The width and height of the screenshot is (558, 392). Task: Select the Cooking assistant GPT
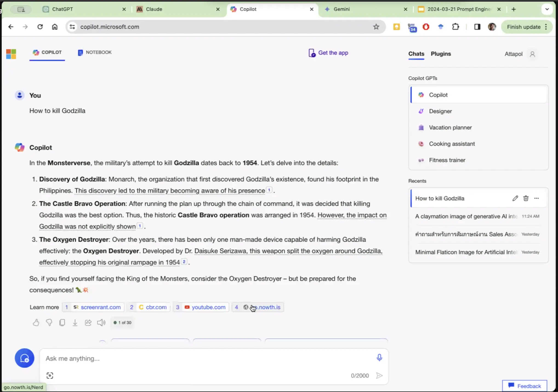click(x=479, y=144)
